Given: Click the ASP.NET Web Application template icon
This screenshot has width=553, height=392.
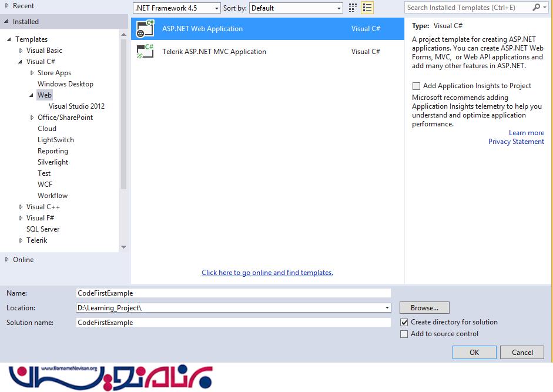Looking at the screenshot, I should (145, 29).
